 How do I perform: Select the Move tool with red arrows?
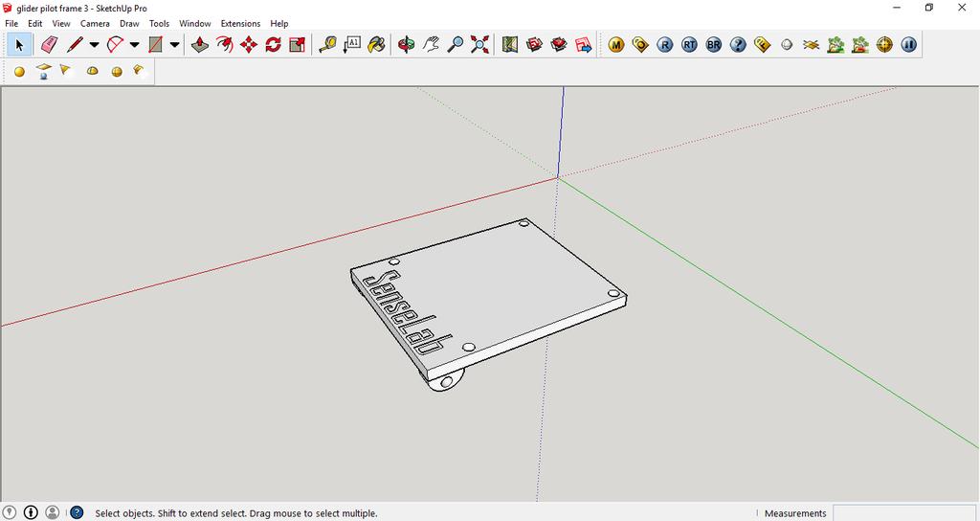click(249, 45)
